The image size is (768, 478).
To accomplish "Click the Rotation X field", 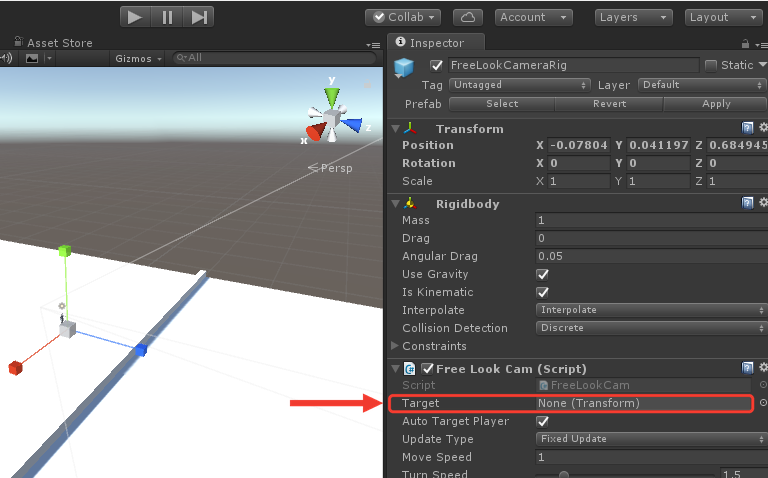I will tap(579, 163).
